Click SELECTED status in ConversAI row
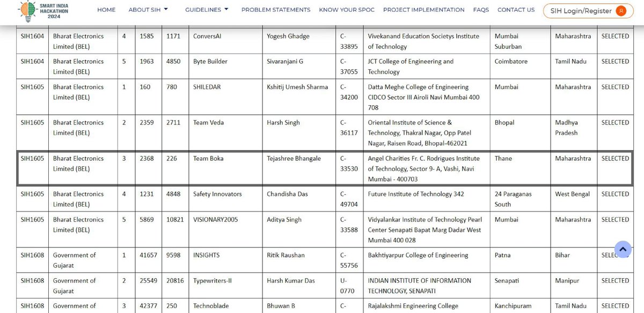This screenshot has height=313, width=644. pos(615,36)
